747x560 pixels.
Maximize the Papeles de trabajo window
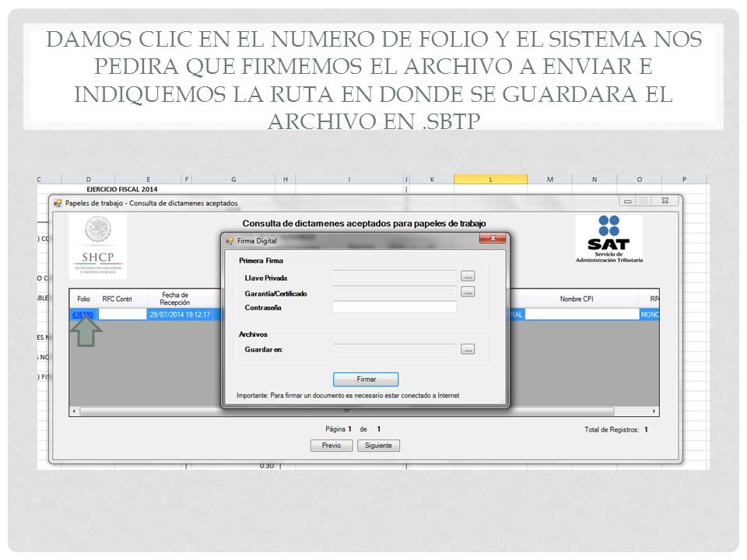644,201
